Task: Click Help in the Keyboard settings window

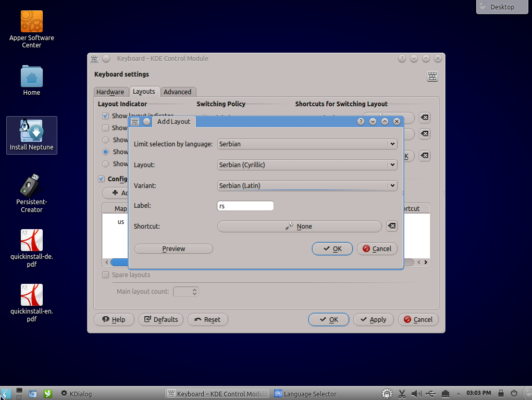Action: point(114,320)
